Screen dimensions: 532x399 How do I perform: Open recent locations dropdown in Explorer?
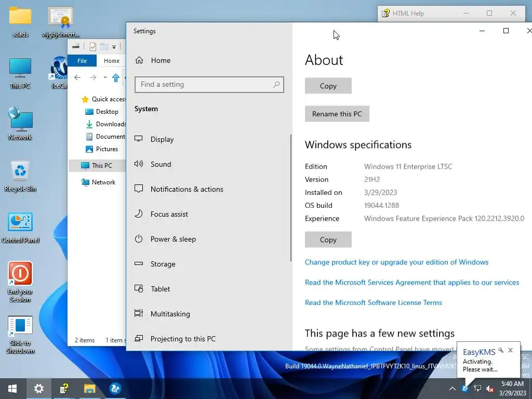[x=105, y=77]
